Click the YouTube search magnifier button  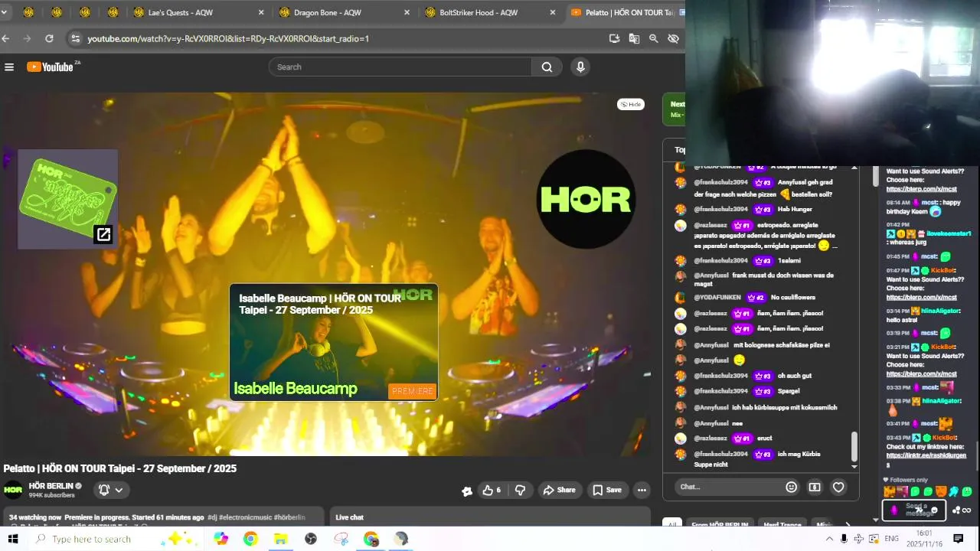coord(547,67)
